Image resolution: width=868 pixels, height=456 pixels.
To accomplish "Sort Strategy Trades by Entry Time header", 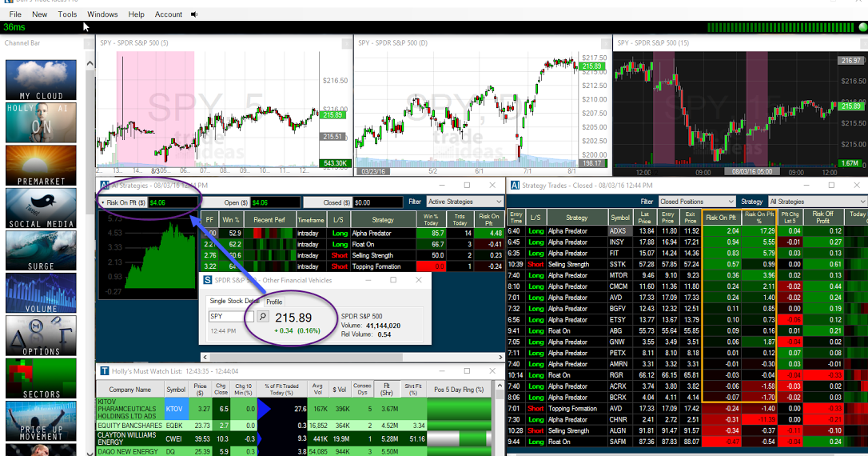I will coord(516,217).
